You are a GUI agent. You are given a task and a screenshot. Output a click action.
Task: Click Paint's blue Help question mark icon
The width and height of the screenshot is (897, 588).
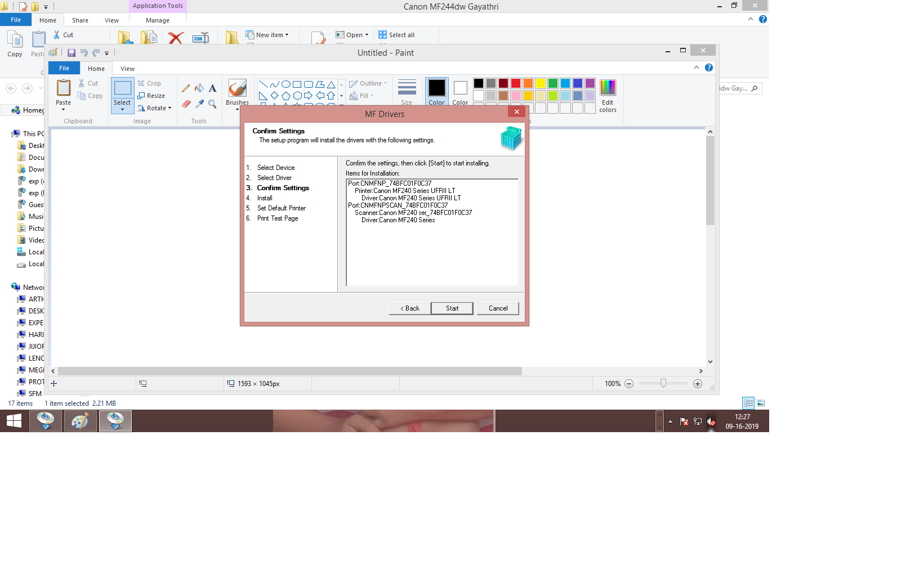pyautogui.click(x=709, y=68)
